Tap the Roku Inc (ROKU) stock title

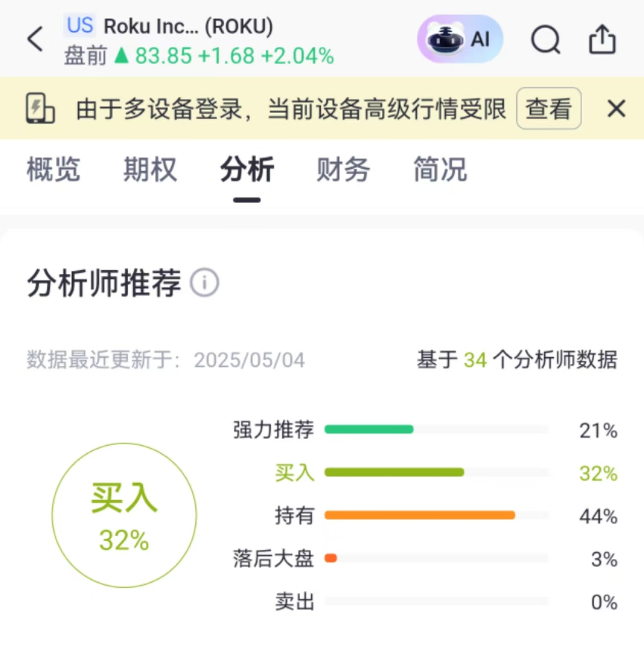pyautogui.click(x=188, y=26)
